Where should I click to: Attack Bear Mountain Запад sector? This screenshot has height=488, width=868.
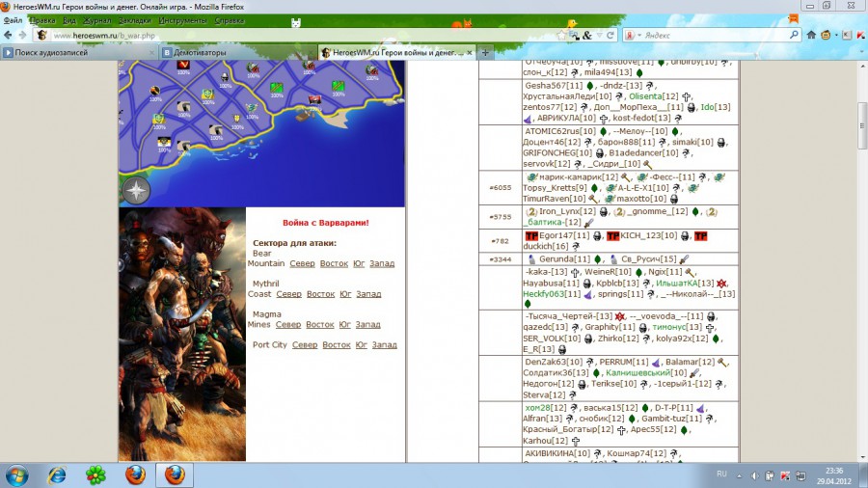(x=382, y=264)
